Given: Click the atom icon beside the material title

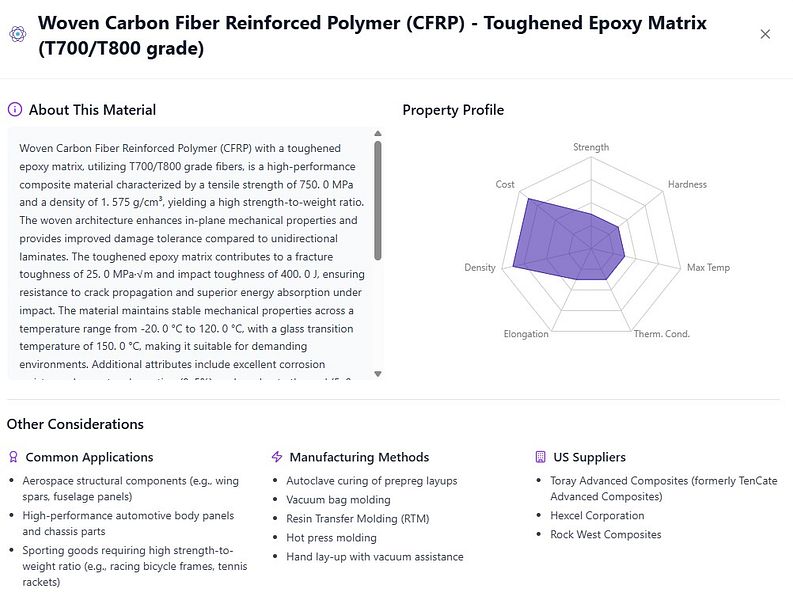Looking at the screenshot, I should 18,34.
